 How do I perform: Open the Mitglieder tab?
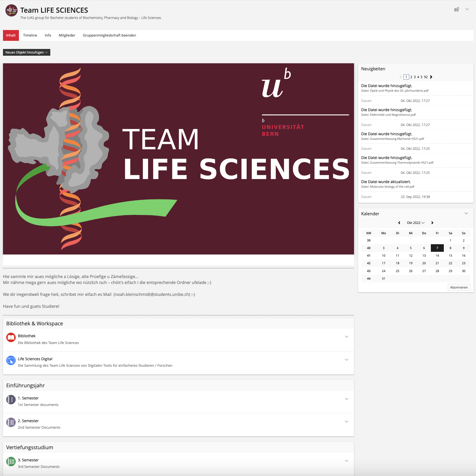[67, 35]
